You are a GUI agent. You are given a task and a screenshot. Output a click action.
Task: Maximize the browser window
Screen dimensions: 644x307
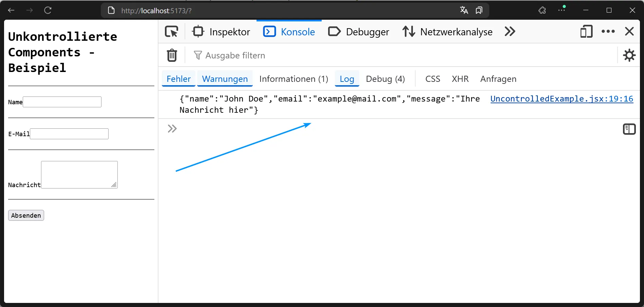pos(609,10)
